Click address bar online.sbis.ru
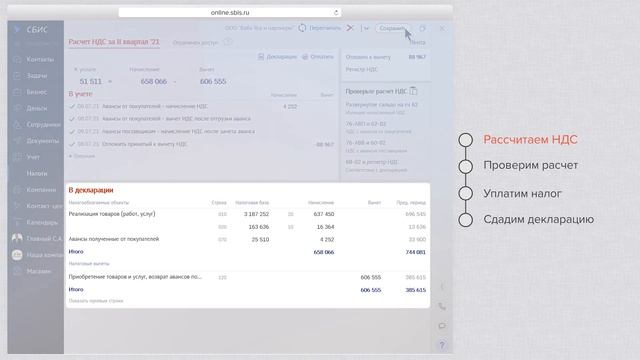Image resolution: width=640 pixels, height=360 pixels. 230,13
